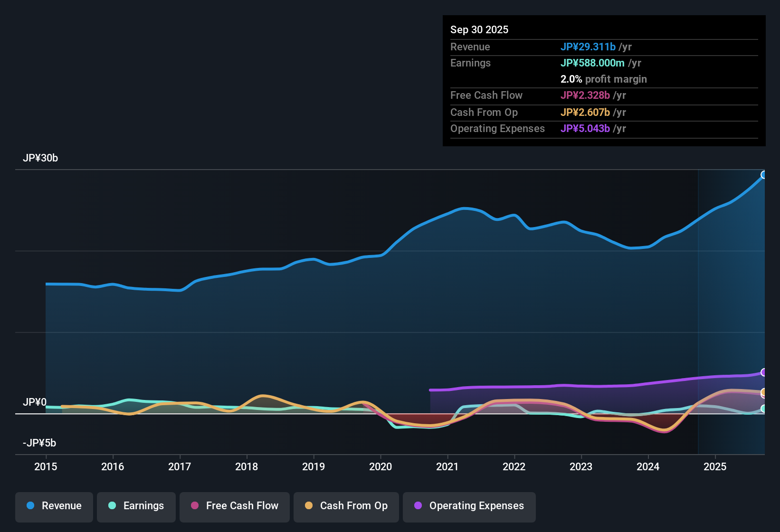The height and width of the screenshot is (532, 780).
Task: Click the Cash From Op endpoint marker
Action: [763, 392]
